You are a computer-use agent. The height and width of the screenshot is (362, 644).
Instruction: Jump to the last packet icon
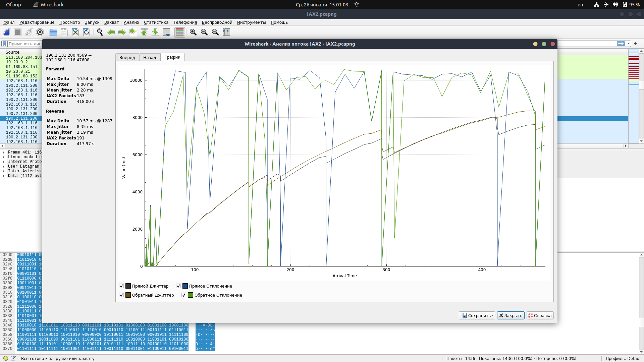point(155,32)
